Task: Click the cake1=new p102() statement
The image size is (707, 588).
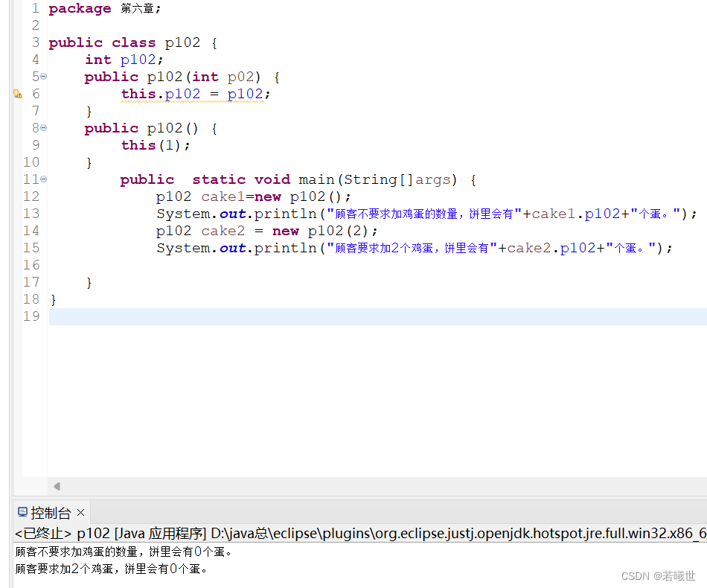Action: [253, 197]
